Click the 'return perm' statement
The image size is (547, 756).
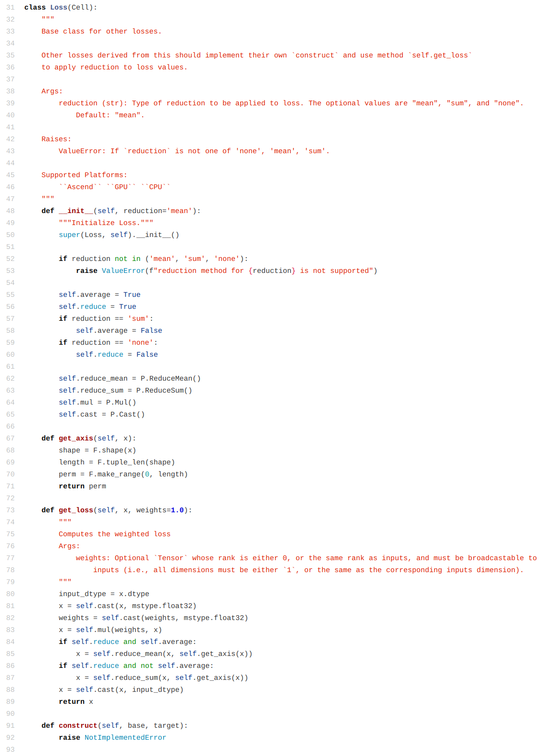click(82, 486)
